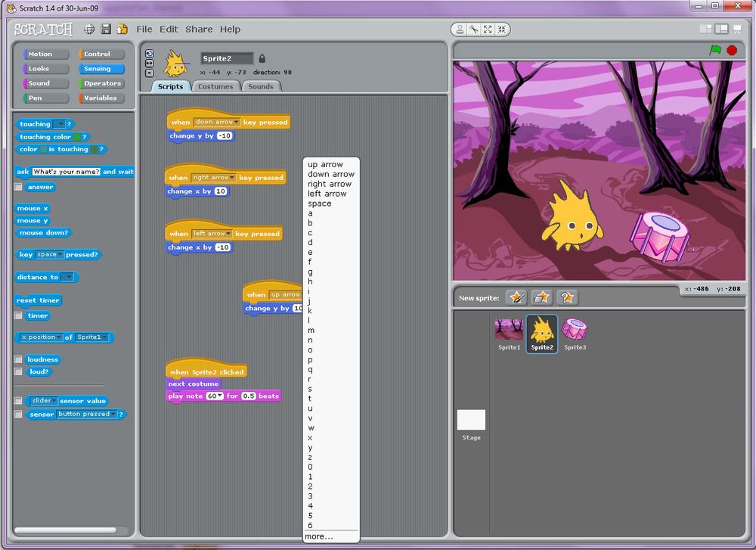Set rotation style to left-right flip
756x550 pixels.
click(x=150, y=64)
